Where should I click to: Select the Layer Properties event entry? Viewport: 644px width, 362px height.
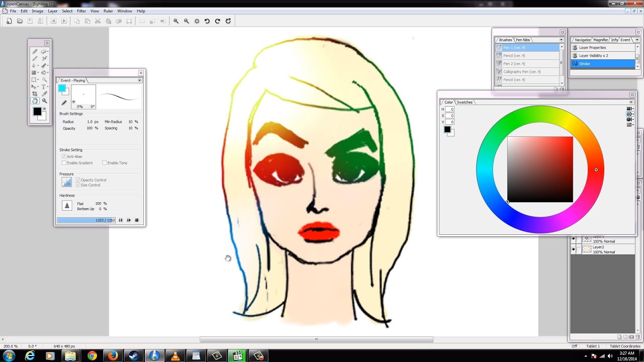603,47
